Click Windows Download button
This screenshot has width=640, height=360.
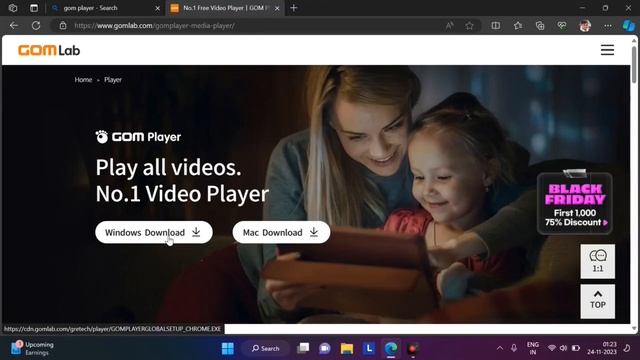coord(154,232)
